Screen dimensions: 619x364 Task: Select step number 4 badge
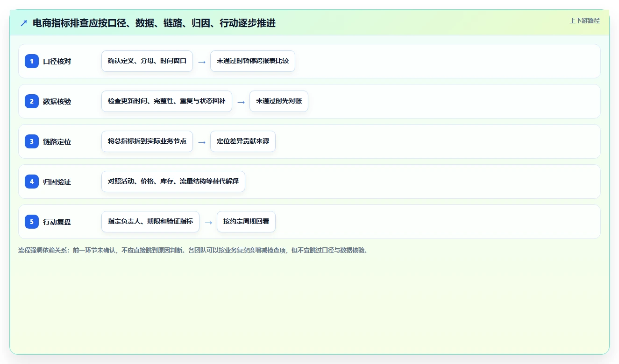[x=32, y=182]
